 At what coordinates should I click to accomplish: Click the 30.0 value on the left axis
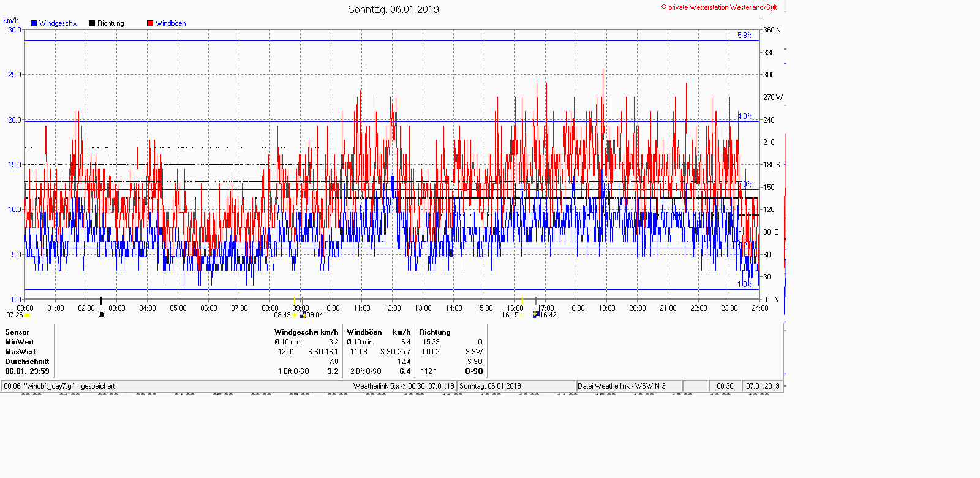pyautogui.click(x=14, y=29)
